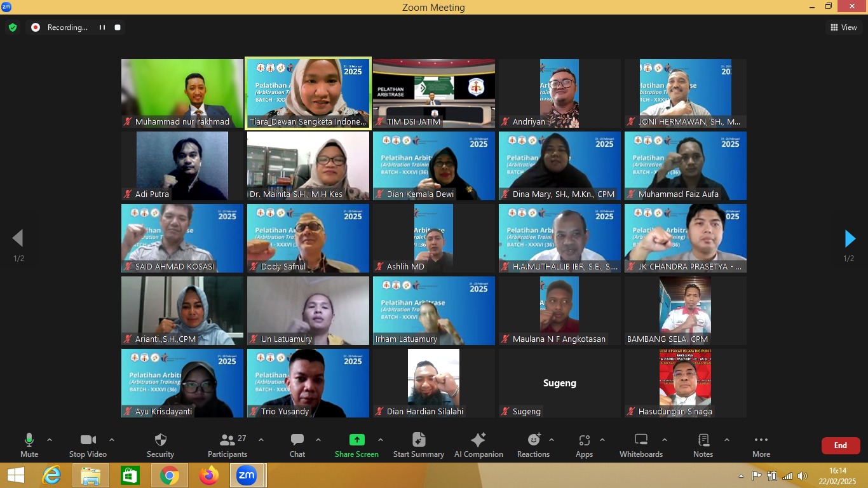Click the red End meeting button
868x488 pixels.
click(840, 445)
